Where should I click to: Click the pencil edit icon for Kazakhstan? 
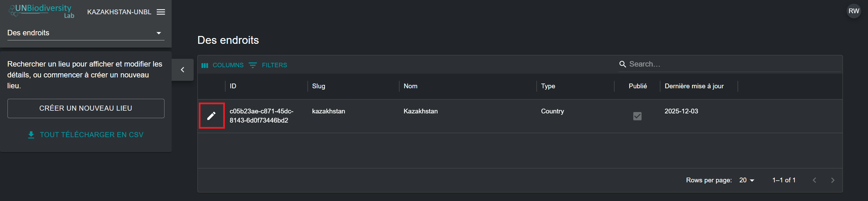(211, 116)
